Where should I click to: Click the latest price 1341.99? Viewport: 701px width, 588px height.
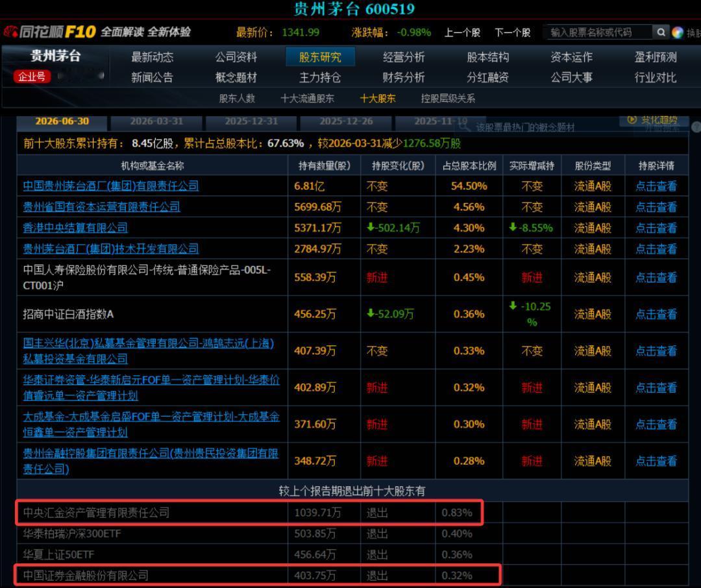pyautogui.click(x=301, y=32)
